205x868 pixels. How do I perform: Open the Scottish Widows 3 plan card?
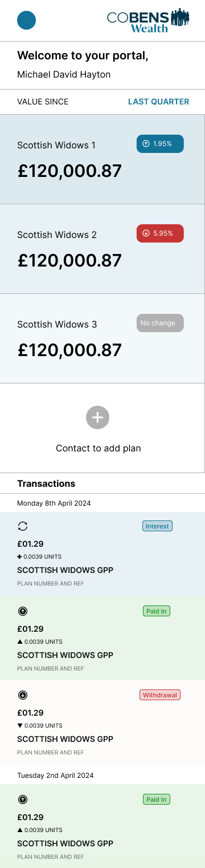(102, 338)
